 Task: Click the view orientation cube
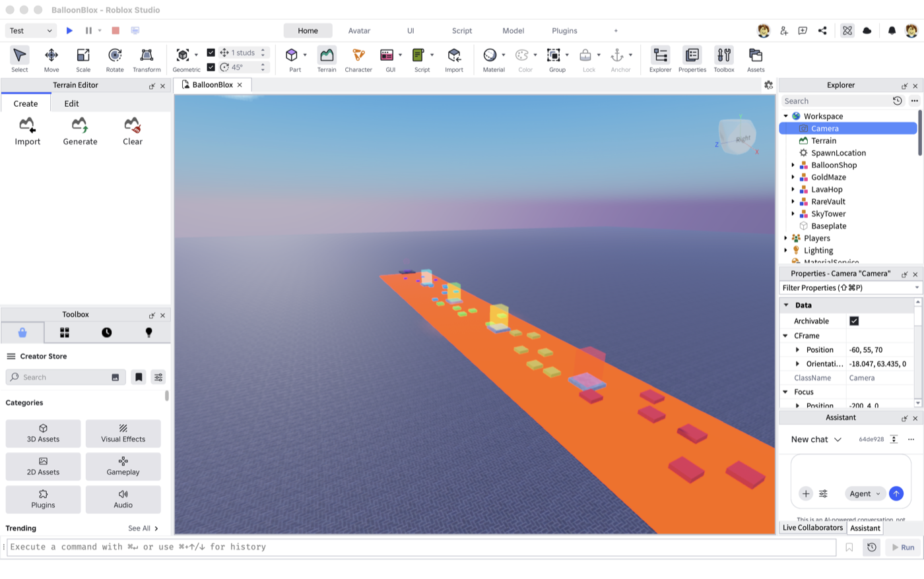pyautogui.click(x=737, y=137)
